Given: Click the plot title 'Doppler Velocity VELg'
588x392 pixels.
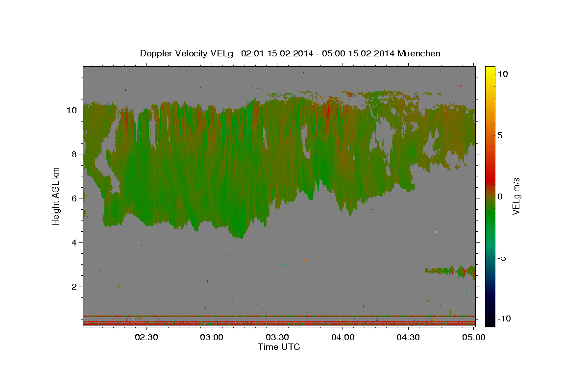Looking at the screenshot, I should coord(187,53).
